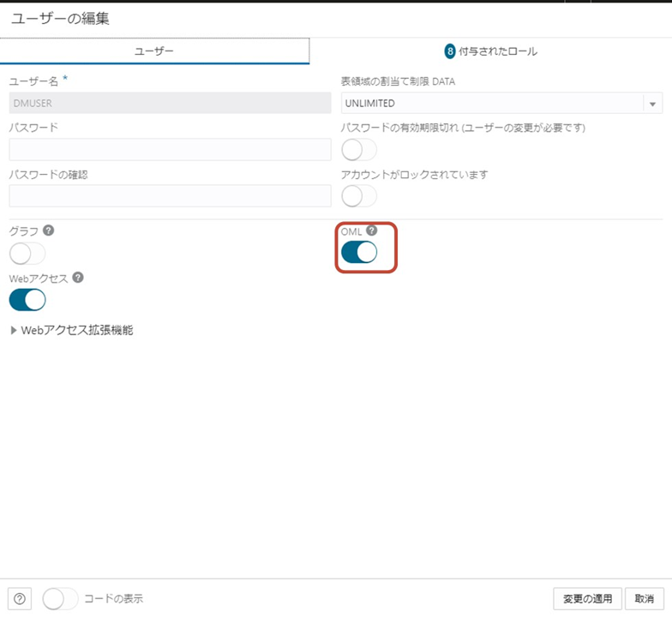Screen dimensions: 672x617
Task: Click the 取消 button
Action: pos(645,598)
